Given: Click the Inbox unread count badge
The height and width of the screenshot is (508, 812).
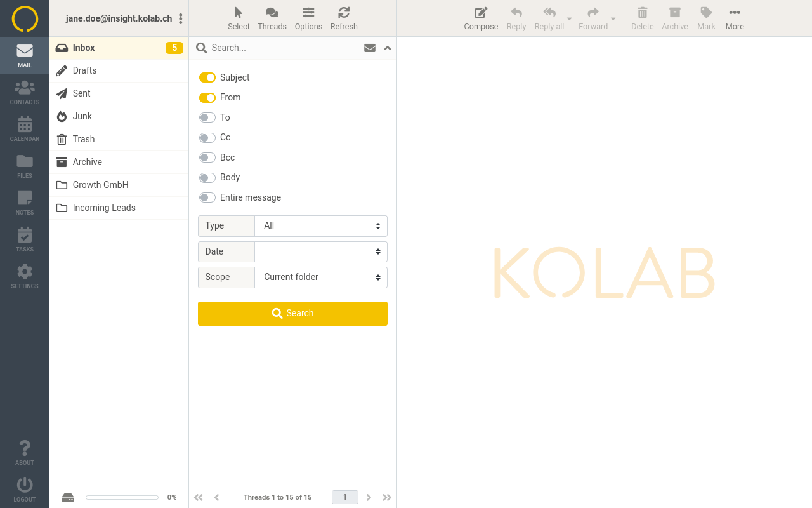Looking at the screenshot, I should click(x=174, y=48).
